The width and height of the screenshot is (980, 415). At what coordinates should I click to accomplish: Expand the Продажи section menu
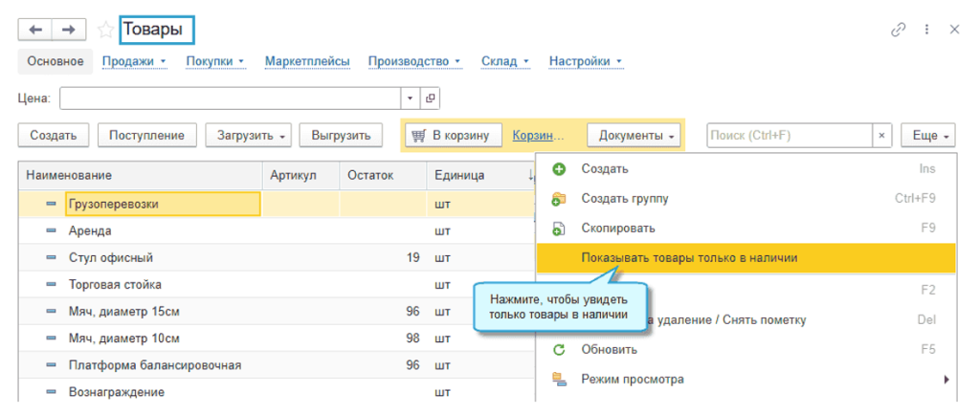(134, 61)
